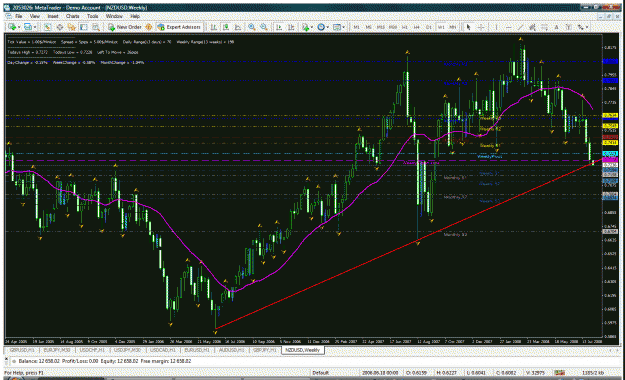Zoom in on the chart
This screenshot has width=625, height=380.
[x=252, y=27]
